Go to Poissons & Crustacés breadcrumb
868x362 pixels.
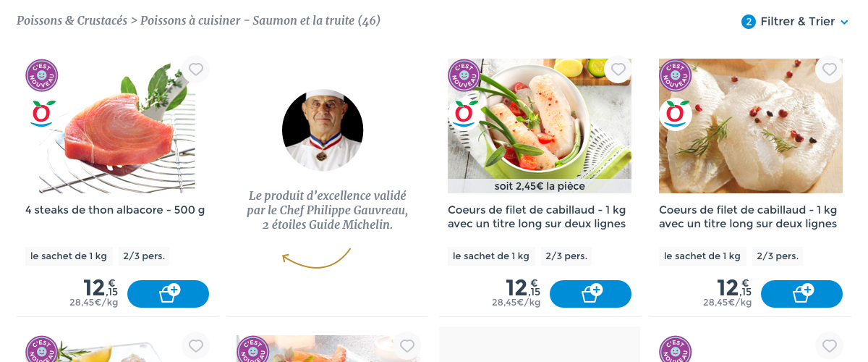point(72,20)
